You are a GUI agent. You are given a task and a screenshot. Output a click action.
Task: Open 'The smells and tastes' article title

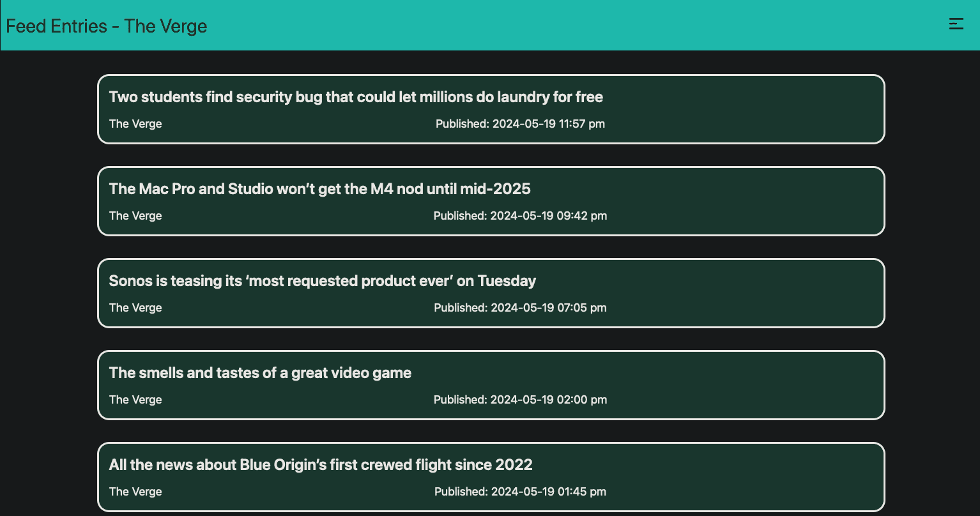tap(260, 373)
